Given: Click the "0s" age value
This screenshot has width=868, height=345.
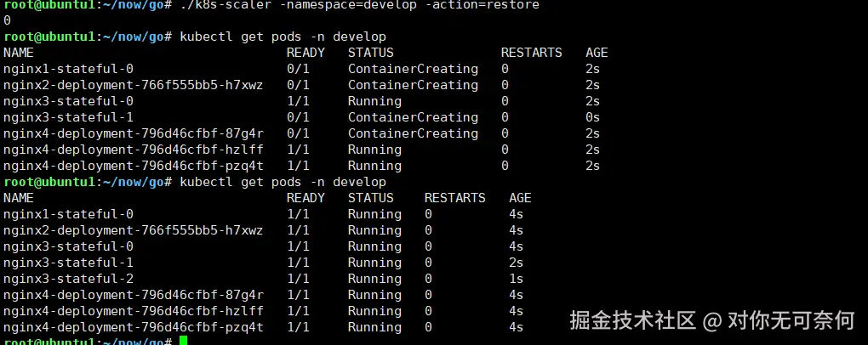Looking at the screenshot, I should (x=592, y=117).
